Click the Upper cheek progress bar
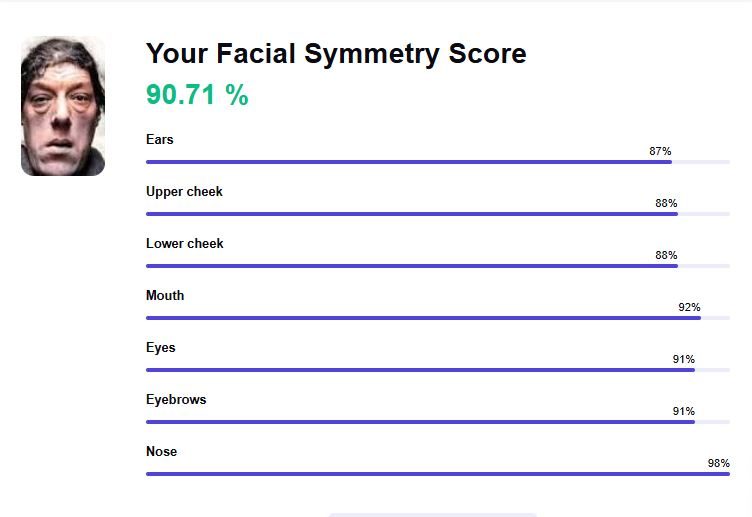This screenshot has width=752, height=517. point(437,213)
